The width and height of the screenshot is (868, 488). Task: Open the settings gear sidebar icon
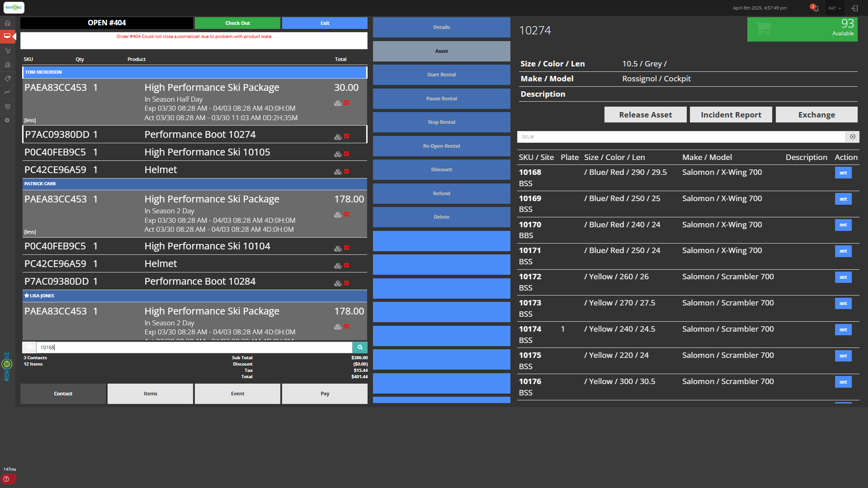[7, 120]
